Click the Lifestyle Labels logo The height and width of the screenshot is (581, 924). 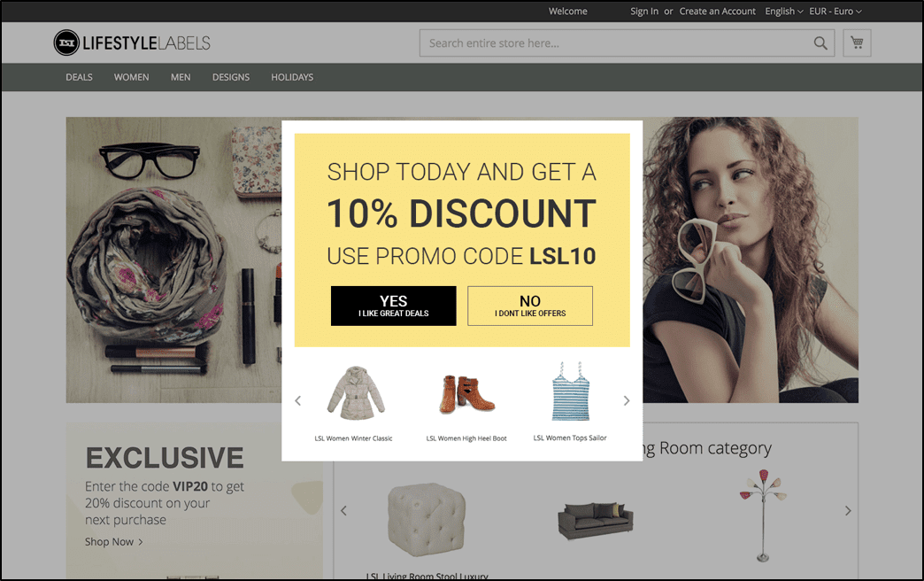pyautogui.click(x=132, y=43)
